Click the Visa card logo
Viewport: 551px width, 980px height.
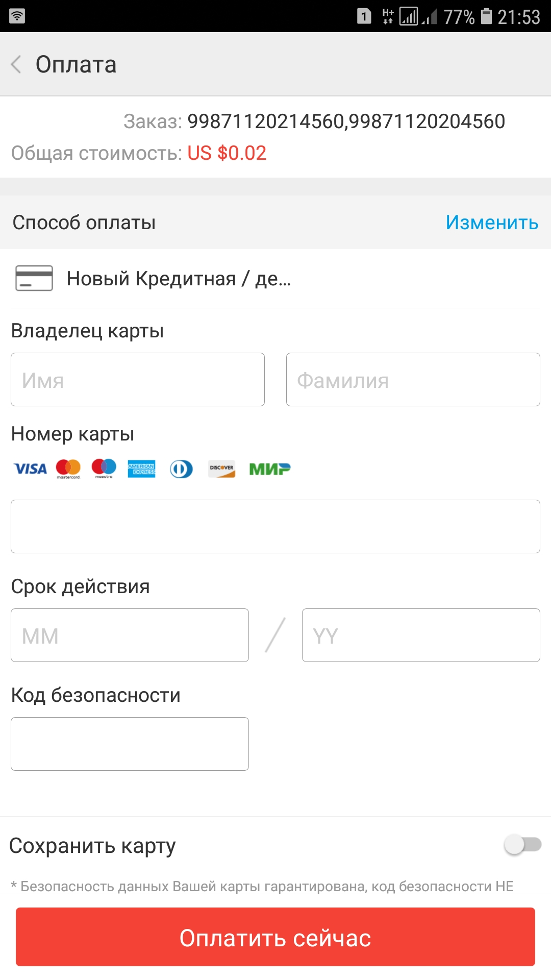pyautogui.click(x=31, y=469)
